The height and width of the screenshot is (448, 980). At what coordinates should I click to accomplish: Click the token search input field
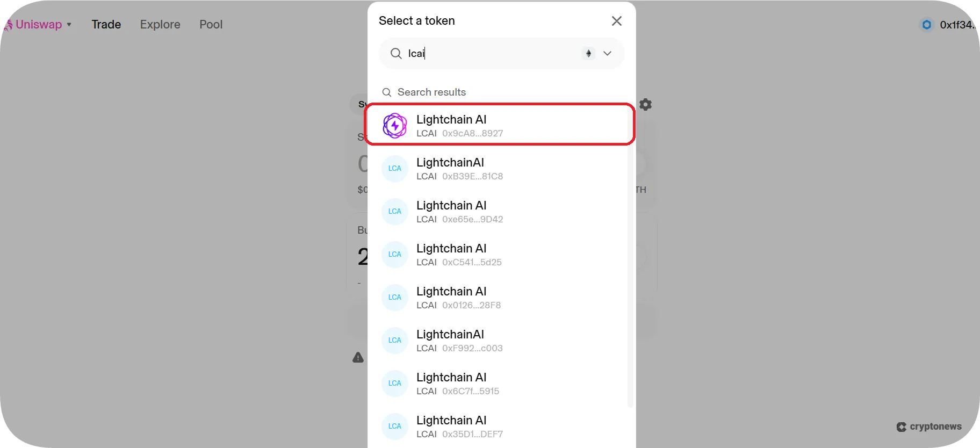489,53
